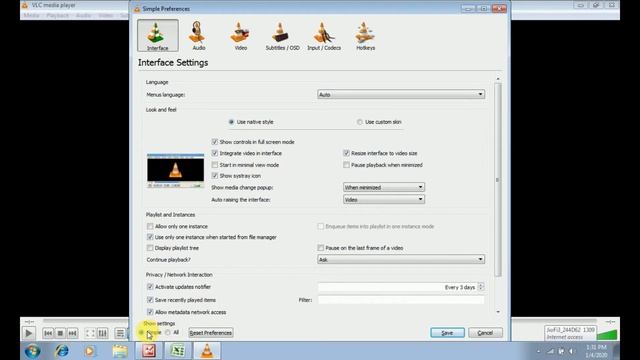This screenshot has width=640, height=360.
Task: Toggle Activate updates notifier
Action: pyautogui.click(x=179, y=287)
